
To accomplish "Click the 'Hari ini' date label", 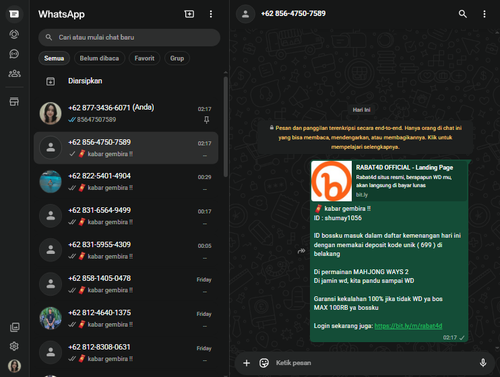I will point(361,110).
